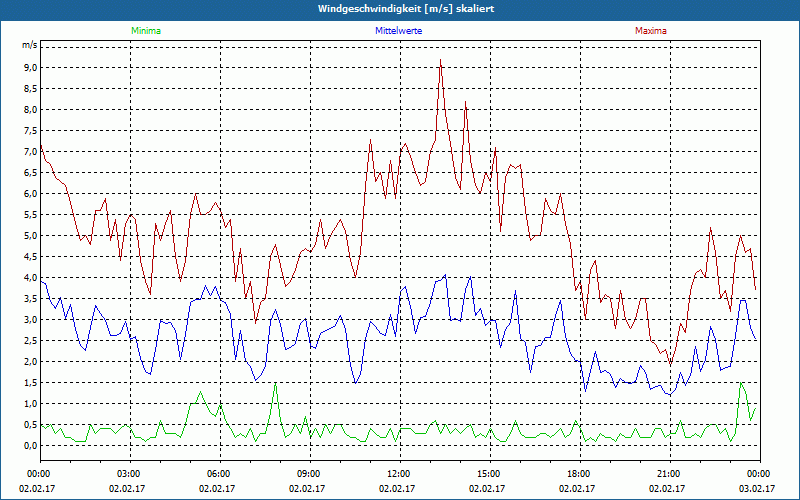800x500 pixels.
Task: Click the 09:00 time axis label
Action: click(x=310, y=474)
